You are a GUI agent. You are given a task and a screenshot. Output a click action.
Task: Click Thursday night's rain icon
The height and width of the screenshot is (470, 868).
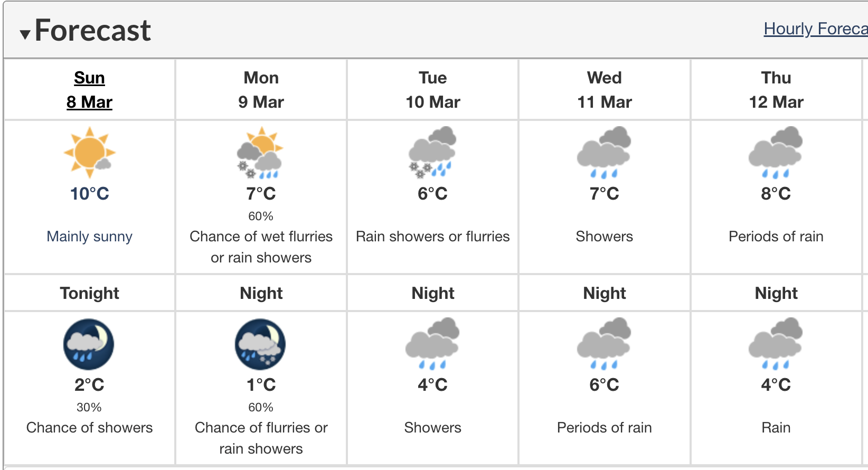pyautogui.click(x=776, y=344)
